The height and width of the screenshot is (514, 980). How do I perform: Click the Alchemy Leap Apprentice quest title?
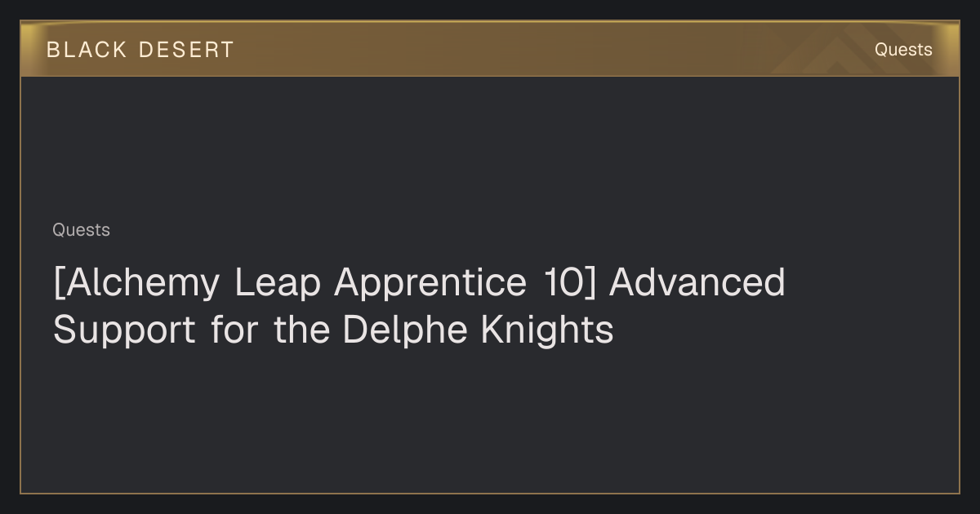[x=419, y=306]
